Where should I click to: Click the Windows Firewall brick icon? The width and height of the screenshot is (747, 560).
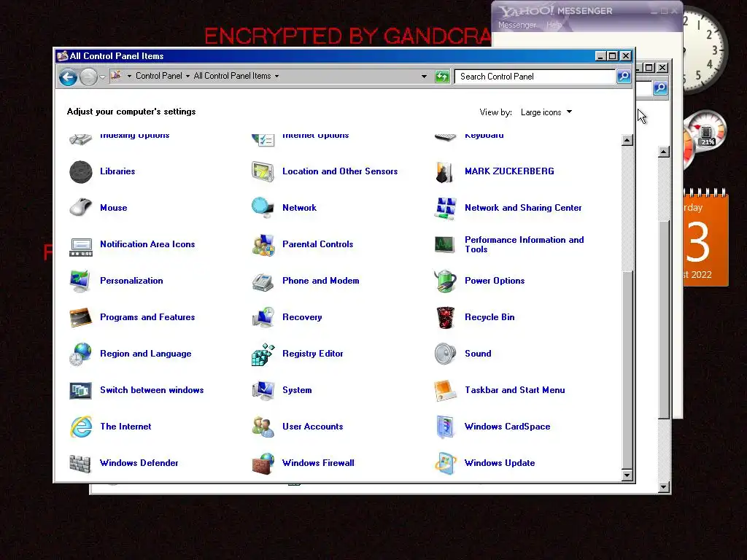(263, 464)
